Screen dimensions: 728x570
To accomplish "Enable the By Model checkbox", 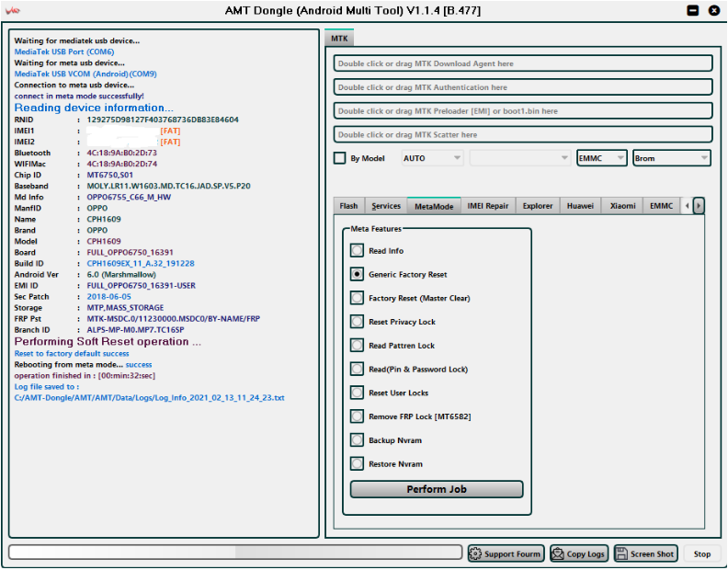I will pos(340,158).
